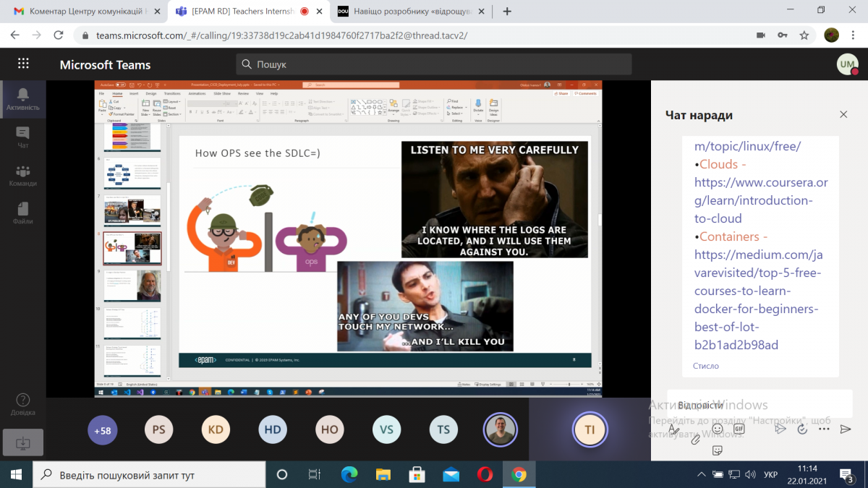The image size is (868, 488).
Task: Switch УКР input language in tray
Action: tap(771, 474)
